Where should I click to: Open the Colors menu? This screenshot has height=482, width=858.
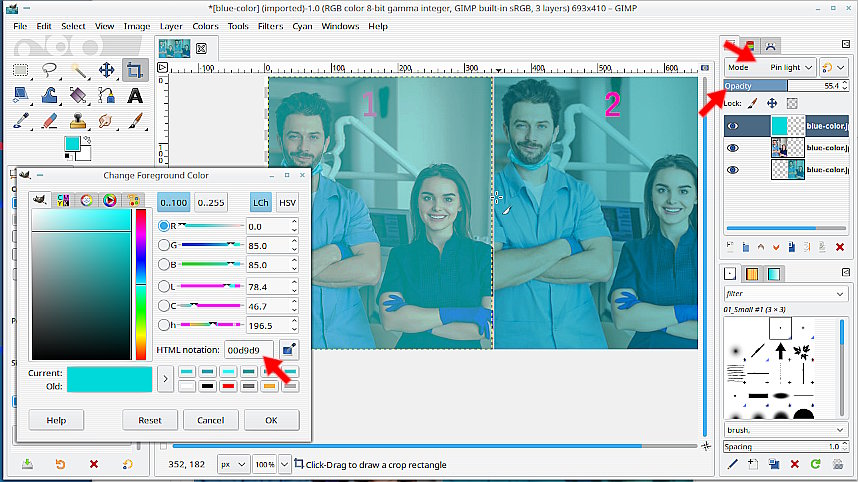click(x=205, y=26)
